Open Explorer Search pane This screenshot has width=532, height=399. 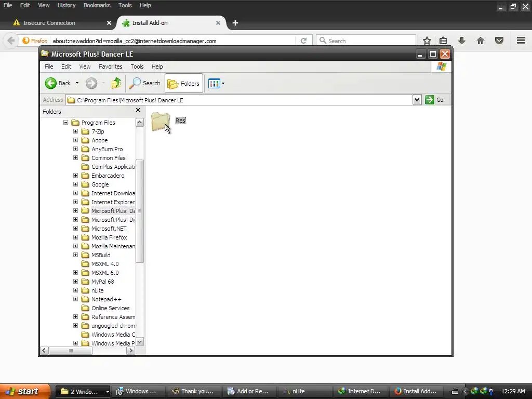pos(144,83)
